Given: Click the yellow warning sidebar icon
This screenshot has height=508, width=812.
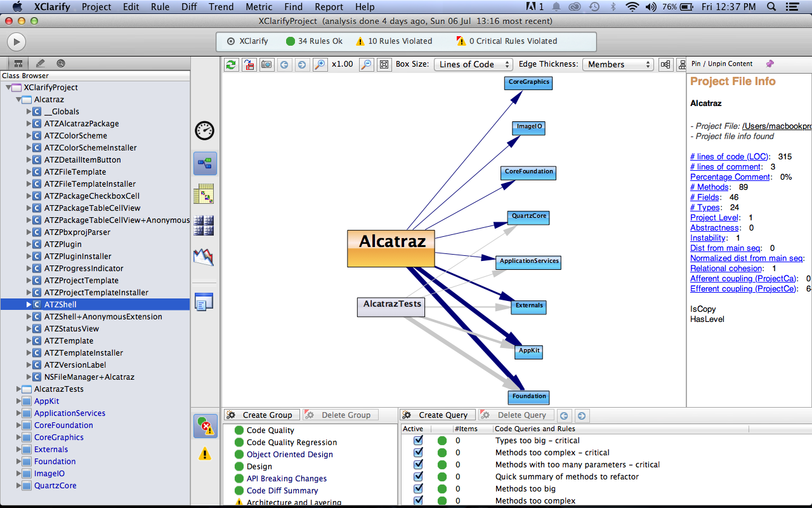Looking at the screenshot, I should tap(205, 453).
